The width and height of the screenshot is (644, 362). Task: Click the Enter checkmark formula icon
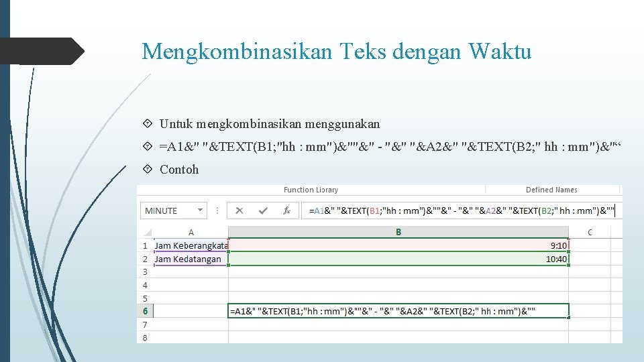coord(263,210)
